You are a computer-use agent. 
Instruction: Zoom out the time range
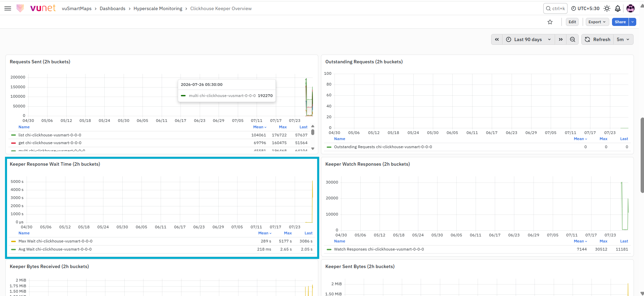(573, 39)
